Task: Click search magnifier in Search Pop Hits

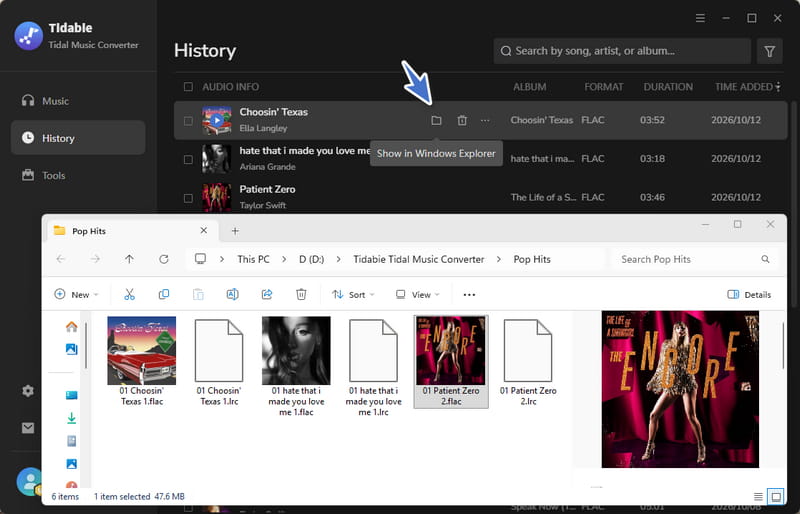Action: pyautogui.click(x=765, y=259)
